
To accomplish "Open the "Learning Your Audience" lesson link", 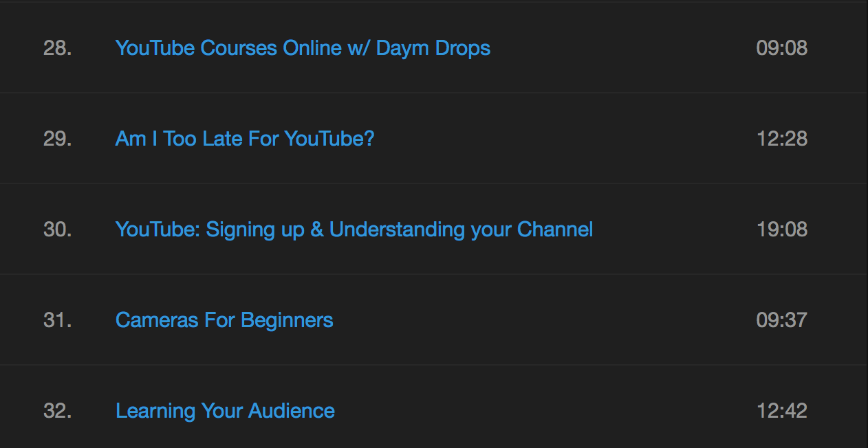I will pyautogui.click(x=225, y=411).
